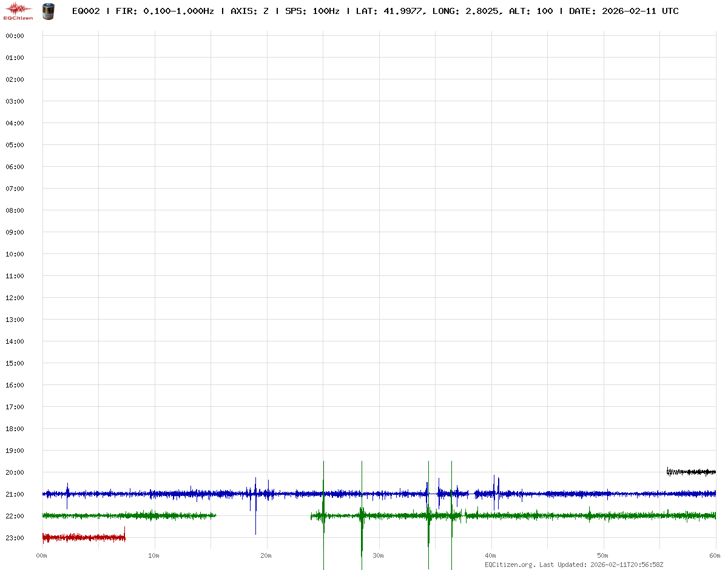Image resolution: width=728 pixels, height=570 pixels.
Task: Click the 50m tick on minute axis
Action: click(603, 555)
